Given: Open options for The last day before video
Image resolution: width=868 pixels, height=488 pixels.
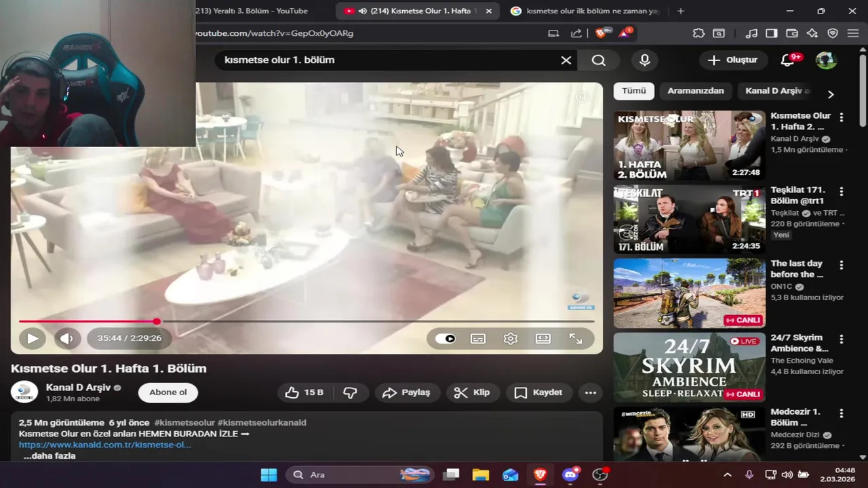Looking at the screenshot, I should (842, 265).
